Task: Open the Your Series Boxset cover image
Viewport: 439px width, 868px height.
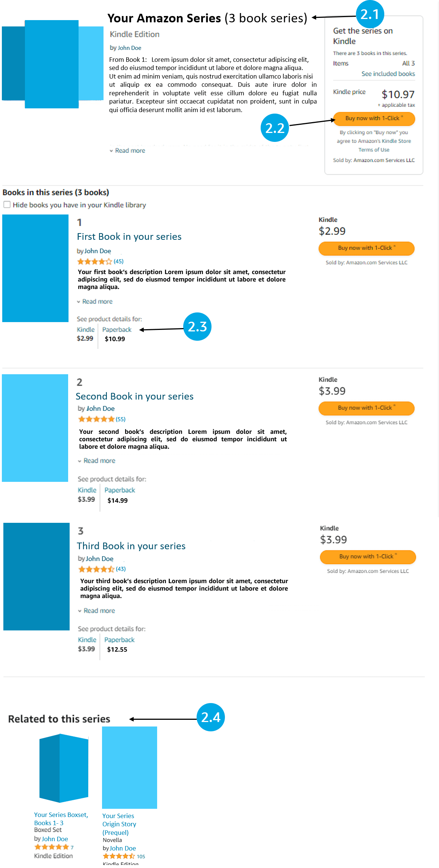Action: [64, 768]
